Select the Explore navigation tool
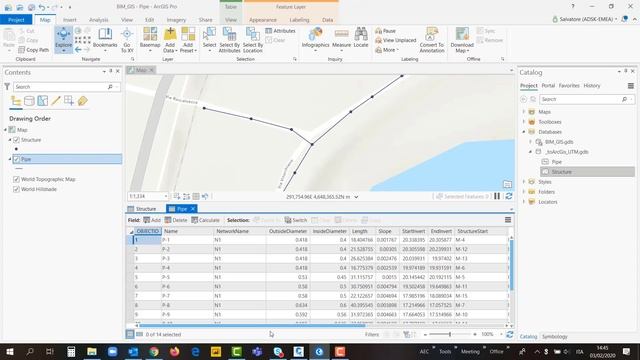This screenshot has height=360, width=640. (63, 39)
